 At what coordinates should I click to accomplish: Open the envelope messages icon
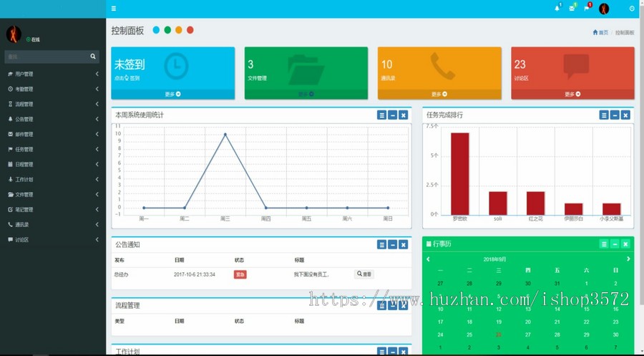[572, 8]
